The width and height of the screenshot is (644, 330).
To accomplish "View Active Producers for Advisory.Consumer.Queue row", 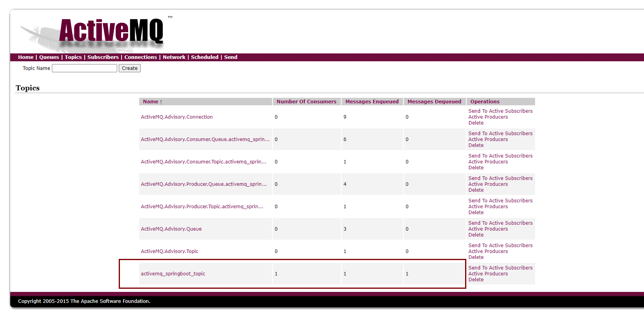I will (x=488, y=139).
